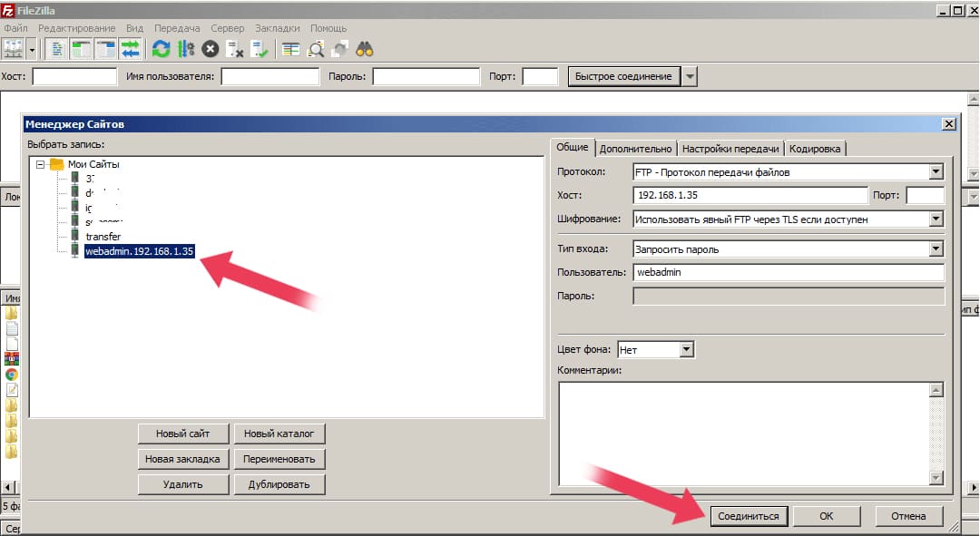Click the site Хост field with 192.168.1.35
Screen dimensions: 980x536
(750, 195)
